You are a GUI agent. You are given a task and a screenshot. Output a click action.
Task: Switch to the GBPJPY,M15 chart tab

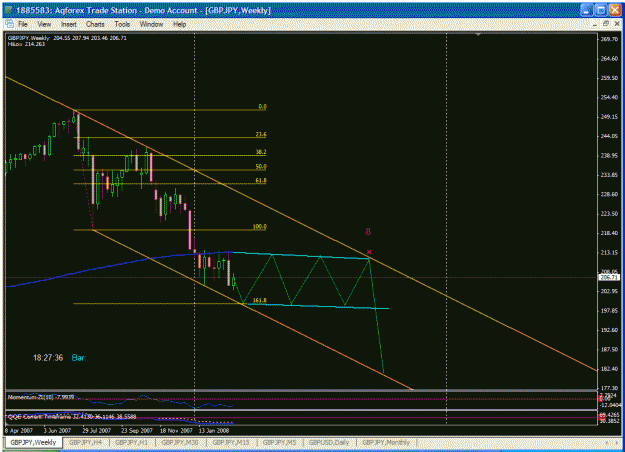[x=231, y=442]
